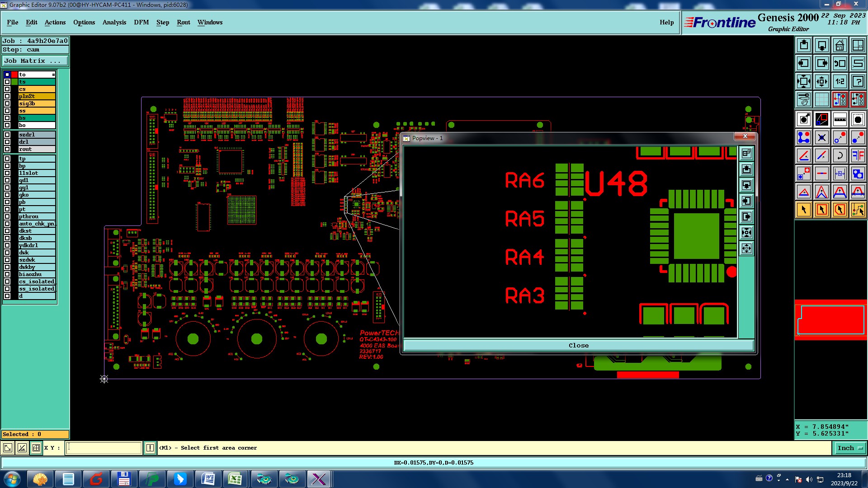This screenshot has height=488, width=868.
Task: Click the 1:2 zoom icon
Action: click(x=840, y=81)
